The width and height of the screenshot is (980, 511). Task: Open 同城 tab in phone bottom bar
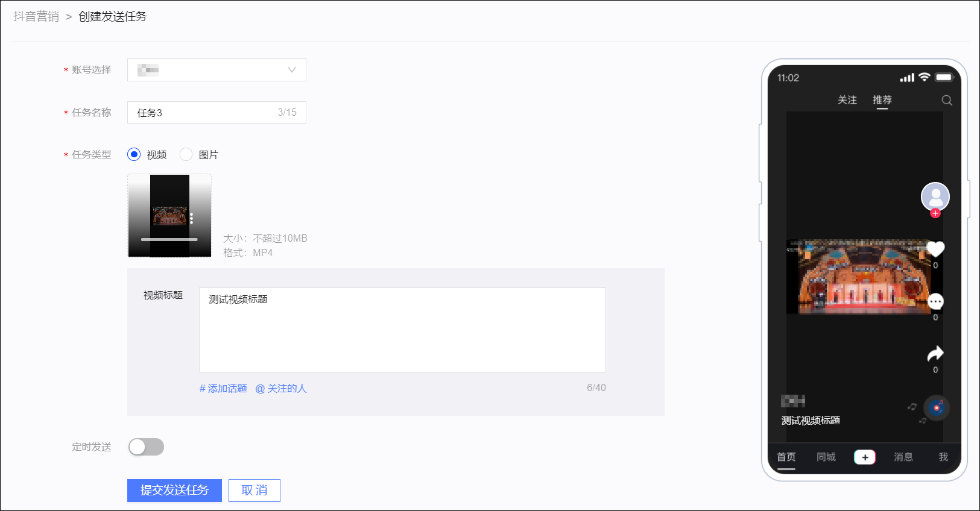[826, 457]
